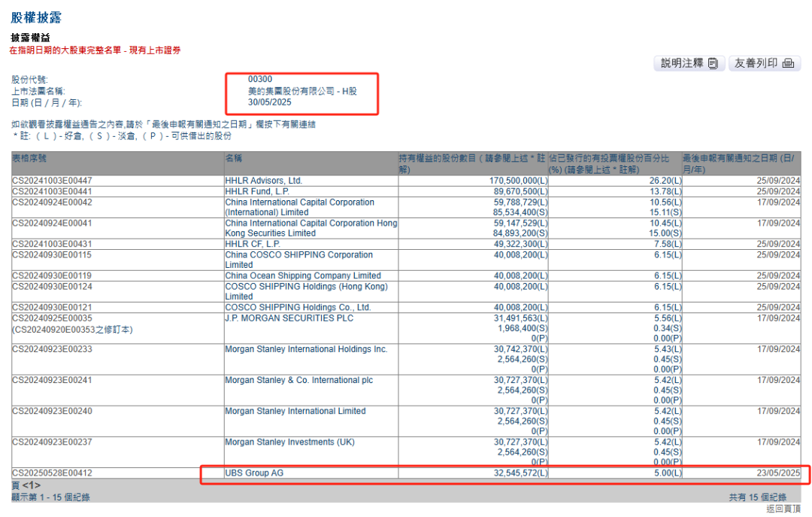The width and height of the screenshot is (812, 517).
Task: Select form number CS20241003E00447
Action: coord(52,181)
